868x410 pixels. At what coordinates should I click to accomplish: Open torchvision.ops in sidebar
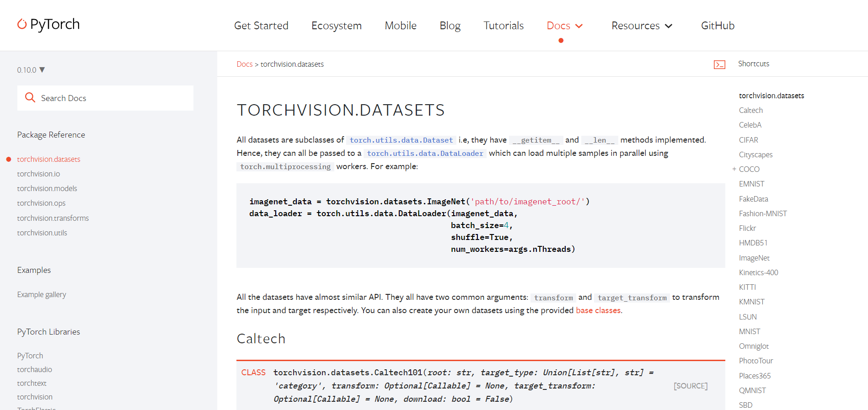[x=41, y=203]
